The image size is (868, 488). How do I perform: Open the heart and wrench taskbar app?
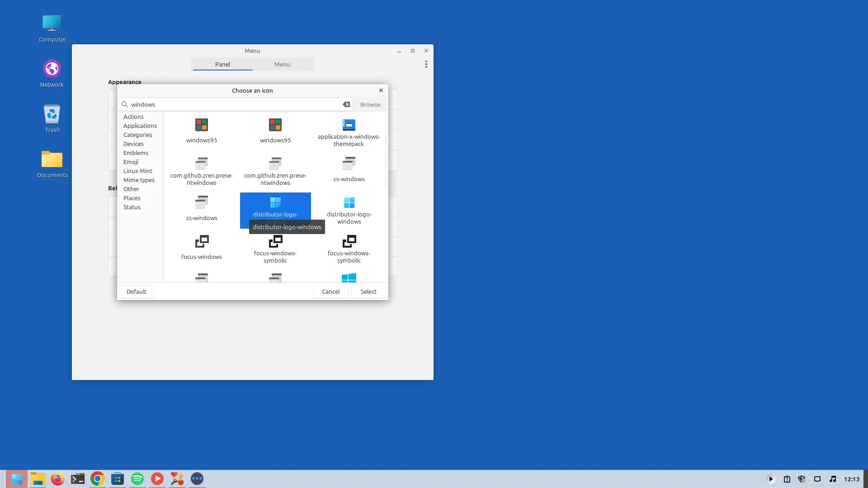tap(177, 479)
